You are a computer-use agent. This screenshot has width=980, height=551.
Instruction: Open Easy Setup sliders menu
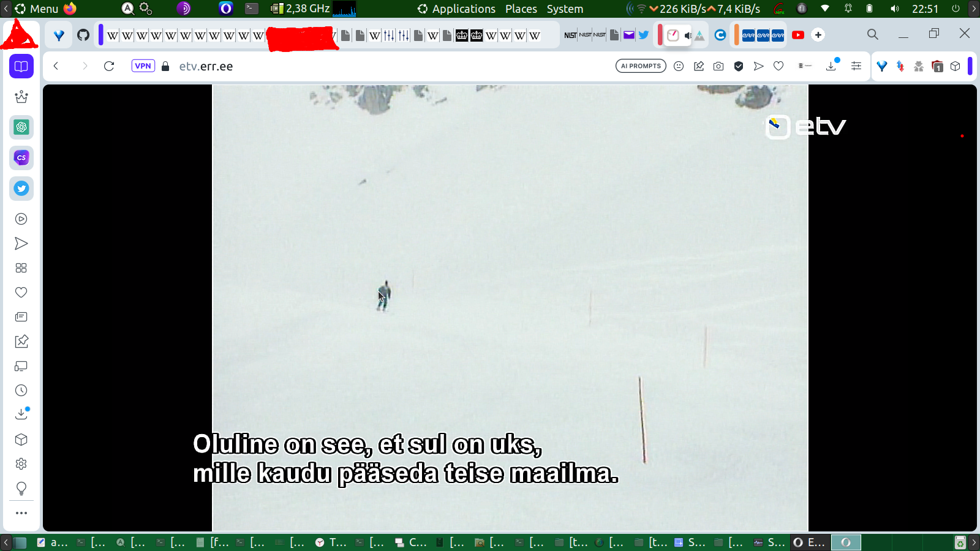tap(856, 66)
